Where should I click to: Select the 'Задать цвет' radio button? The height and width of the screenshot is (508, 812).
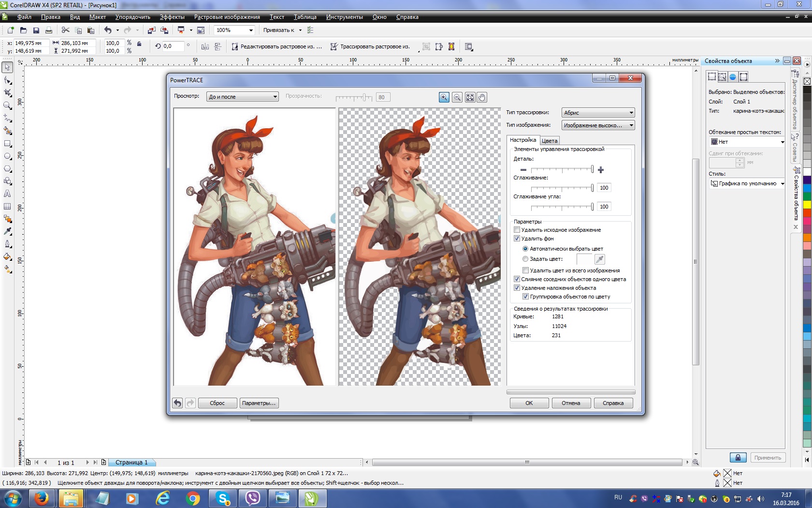(525, 259)
